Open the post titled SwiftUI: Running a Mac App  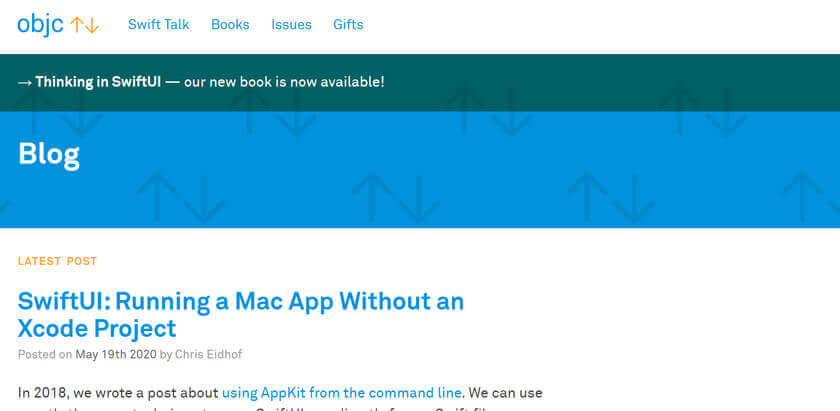point(241,315)
